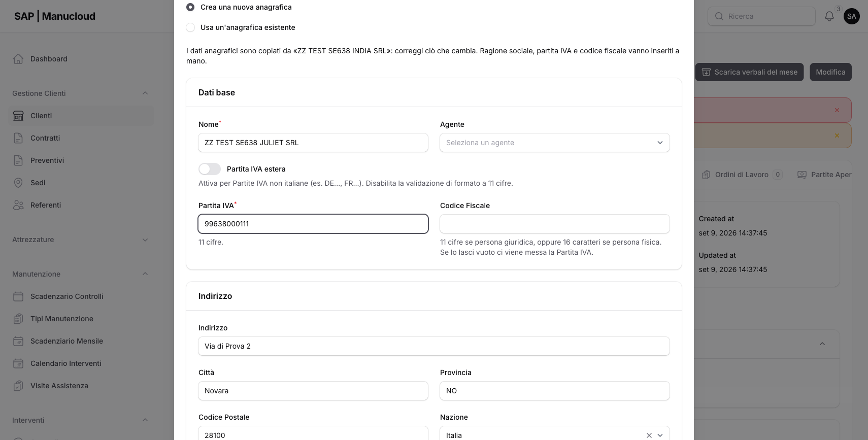
Task: Open Scadenziario Mensile
Action: [x=81, y=341]
